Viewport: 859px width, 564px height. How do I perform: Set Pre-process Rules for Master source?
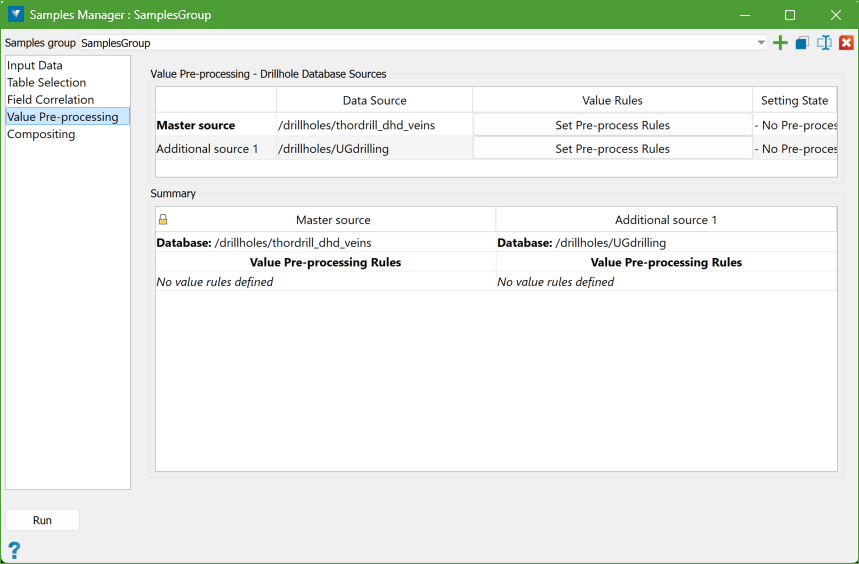612,125
